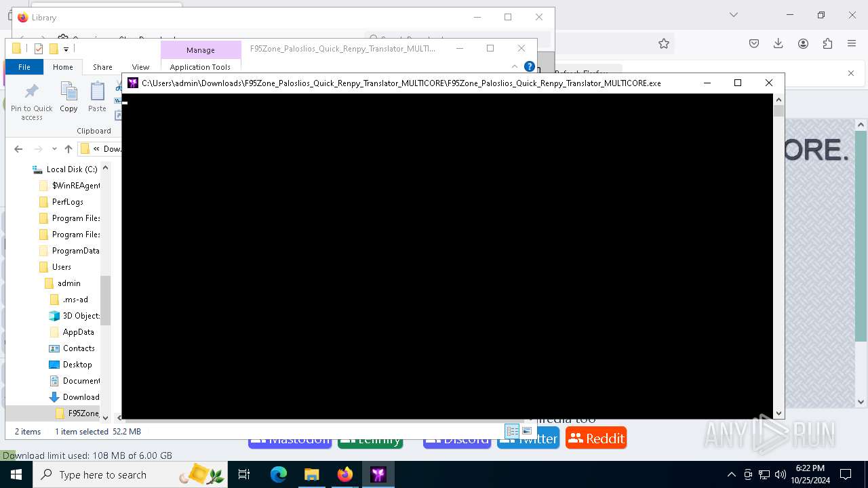Open the Renpy Translator taskbar icon

[x=378, y=474]
